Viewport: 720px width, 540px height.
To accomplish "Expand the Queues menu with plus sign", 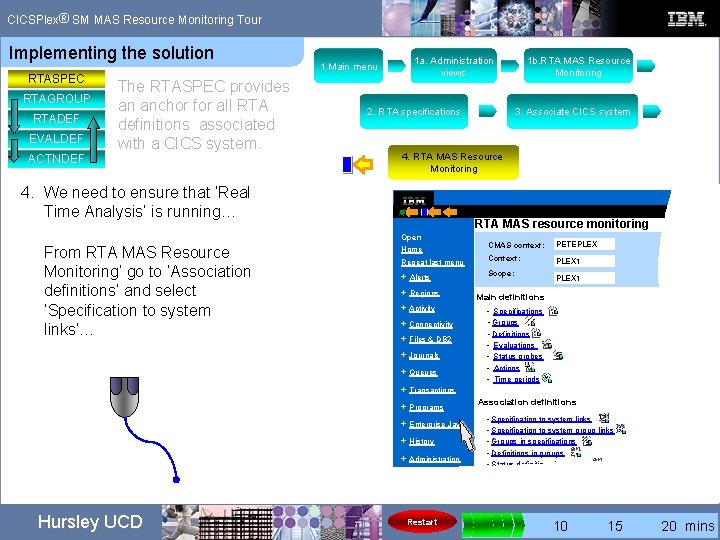I will 403,371.
